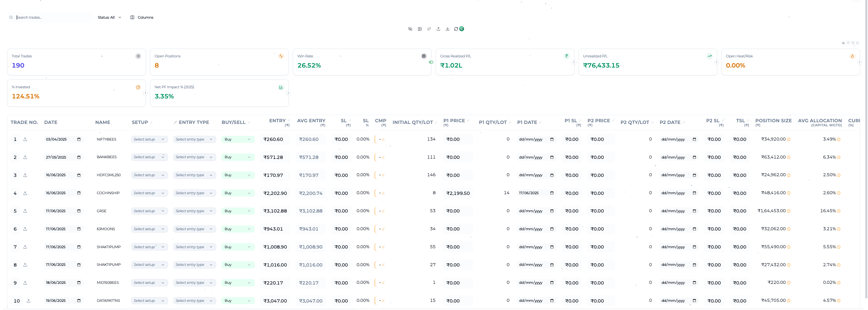The height and width of the screenshot is (310, 868).
Task: Click share icon for trade 4 COCHINSHIP
Action: pos(25,193)
